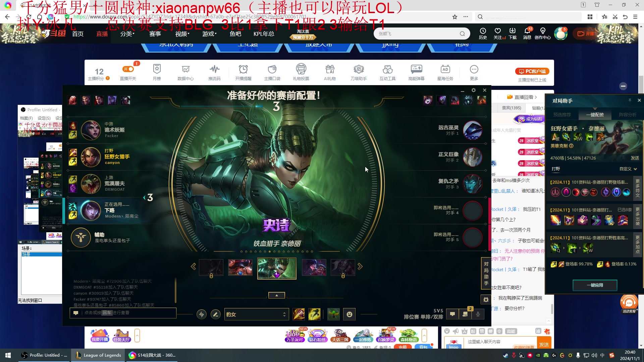Click the edit rune page pencil icon

[216, 314]
